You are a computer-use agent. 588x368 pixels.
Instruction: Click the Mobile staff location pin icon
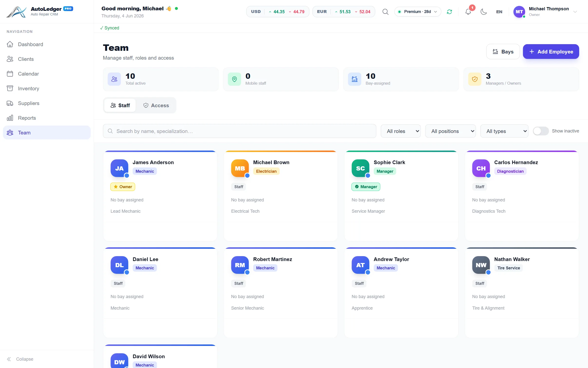pyautogui.click(x=234, y=79)
